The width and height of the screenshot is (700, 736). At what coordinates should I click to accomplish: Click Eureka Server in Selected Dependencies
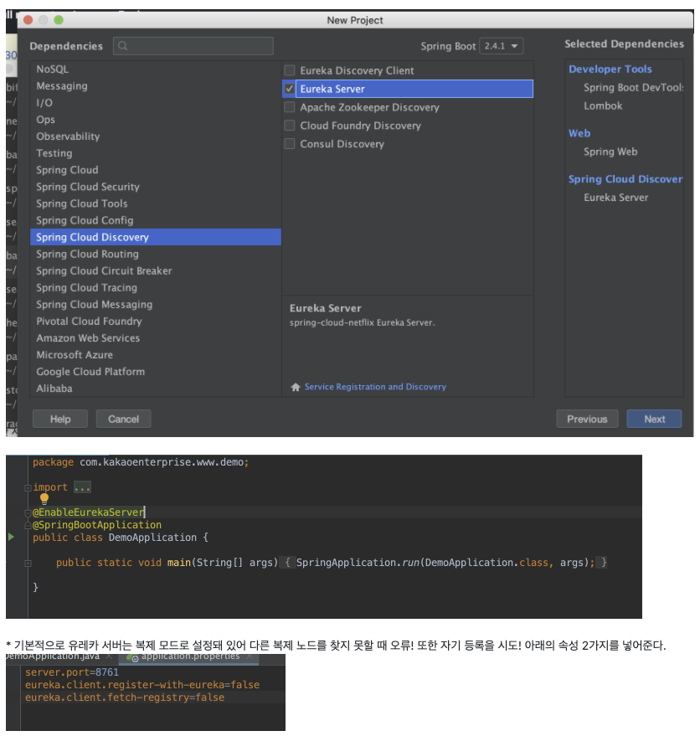tap(615, 198)
